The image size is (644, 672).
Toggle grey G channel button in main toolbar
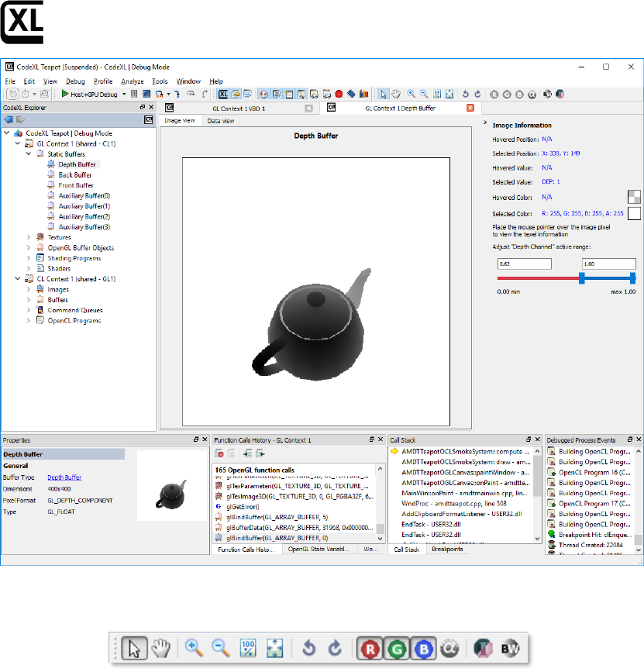[x=507, y=95]
